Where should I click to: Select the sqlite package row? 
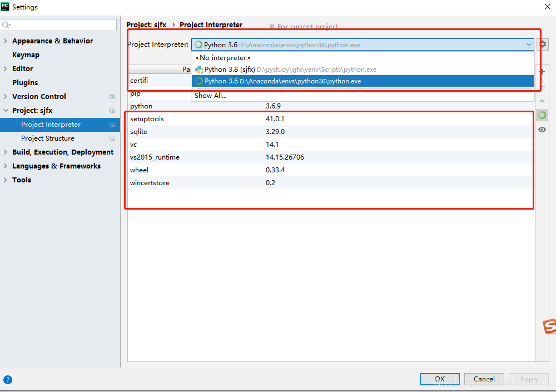coord(331,132)
